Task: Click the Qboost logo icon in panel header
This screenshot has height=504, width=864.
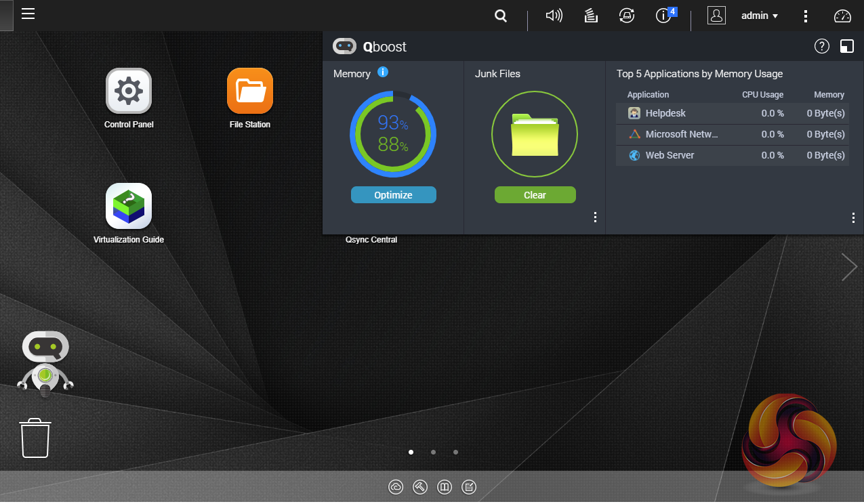Action: (x=344, y=47)
